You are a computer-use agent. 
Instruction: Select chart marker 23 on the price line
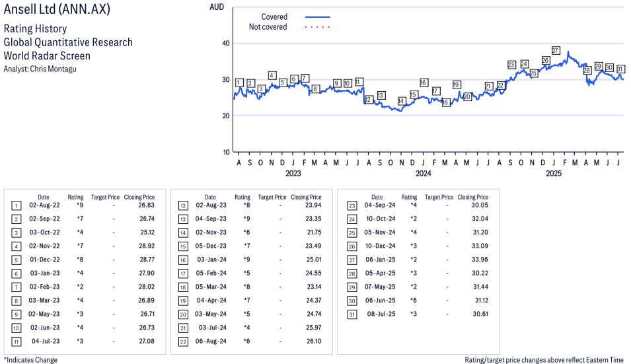click(x=511, y=65)
